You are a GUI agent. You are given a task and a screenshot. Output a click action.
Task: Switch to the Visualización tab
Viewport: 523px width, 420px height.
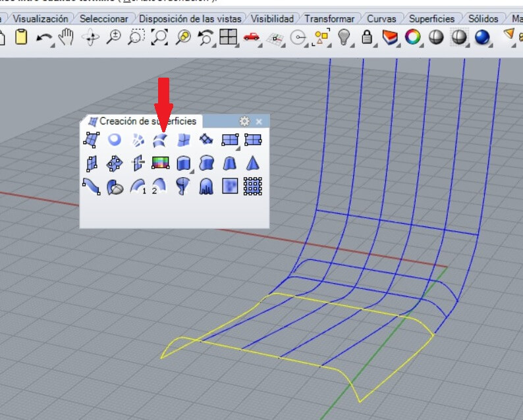click(40, 18)
